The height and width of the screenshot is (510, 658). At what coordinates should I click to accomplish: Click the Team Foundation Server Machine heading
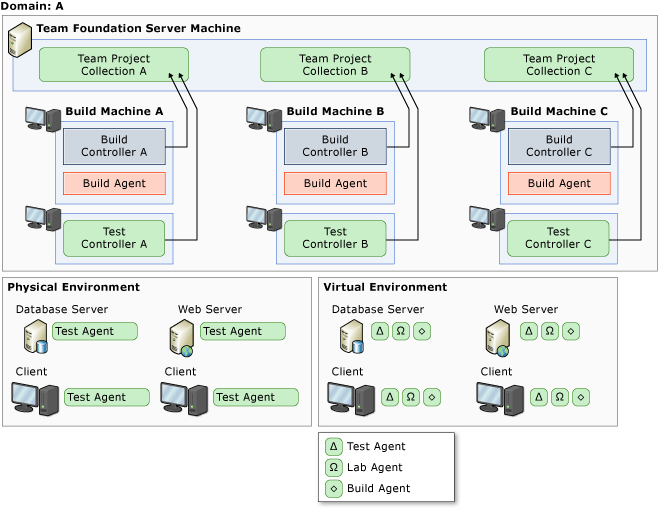pyautogui.click(x=138, y=28)
